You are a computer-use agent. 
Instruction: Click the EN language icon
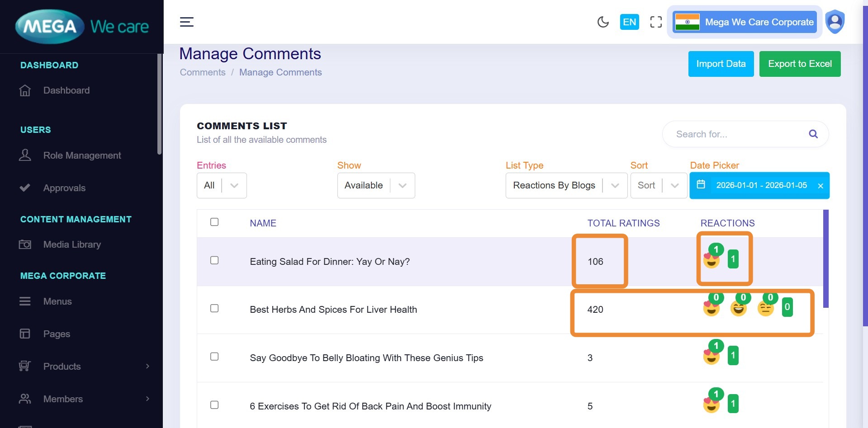[x=629, y=22]
